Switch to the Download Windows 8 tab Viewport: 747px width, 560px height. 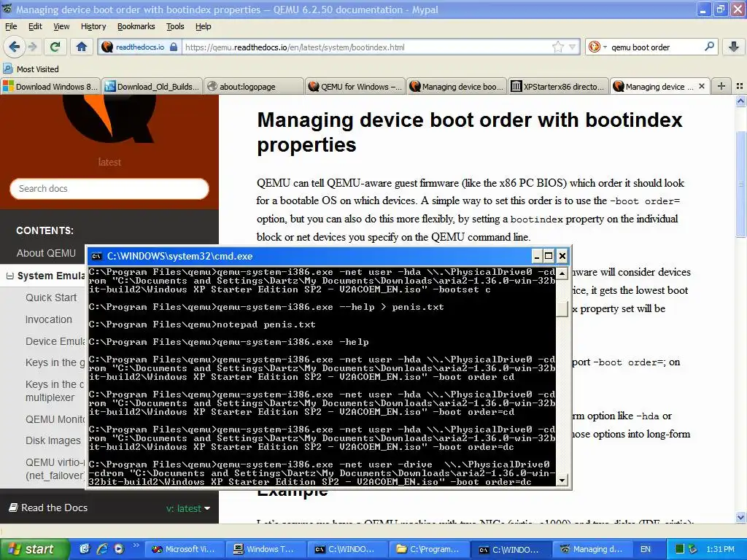point(50,87)
